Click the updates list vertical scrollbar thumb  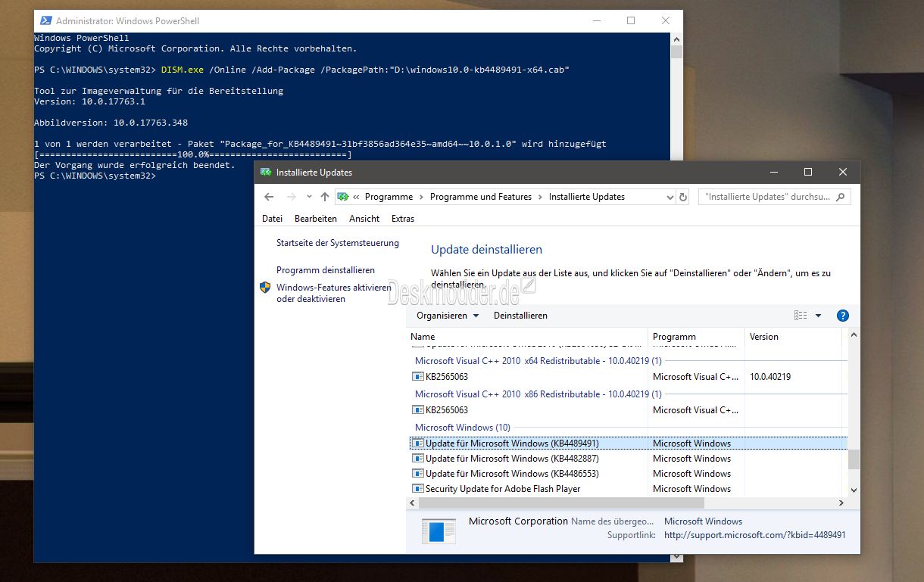854,459
